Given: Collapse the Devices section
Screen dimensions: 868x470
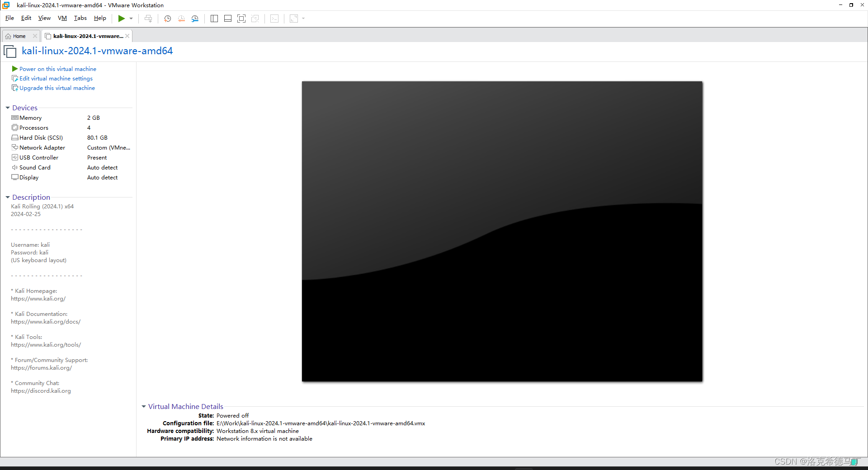Looking at the screenshot, I should [x=8, y=108].
